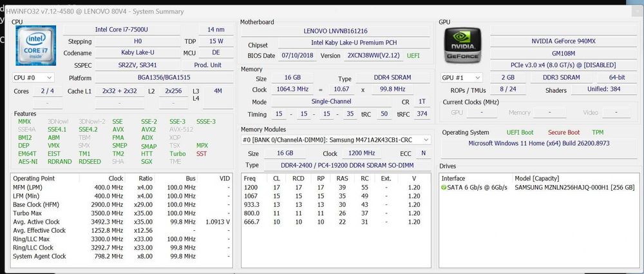Click the 2x32 + 2x32 L1 cache value
This screenshot has width=644, height=274.
tap(120, 91)
